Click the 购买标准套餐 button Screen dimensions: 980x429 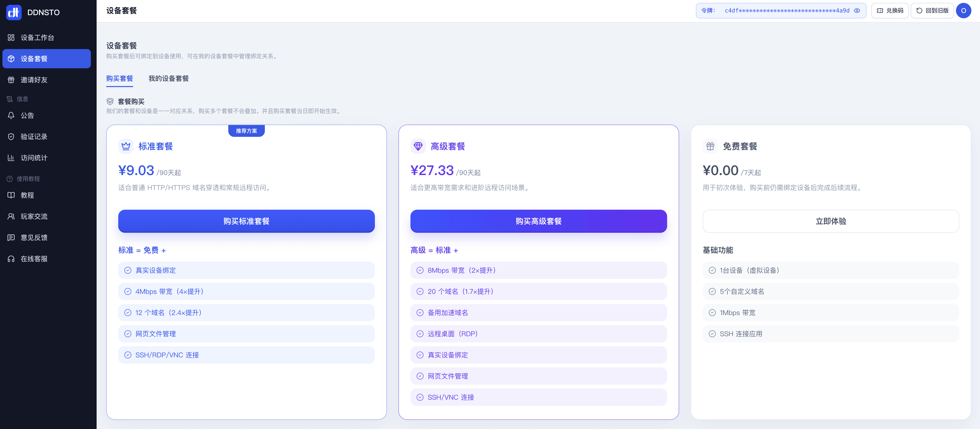(x=246, y=221)
